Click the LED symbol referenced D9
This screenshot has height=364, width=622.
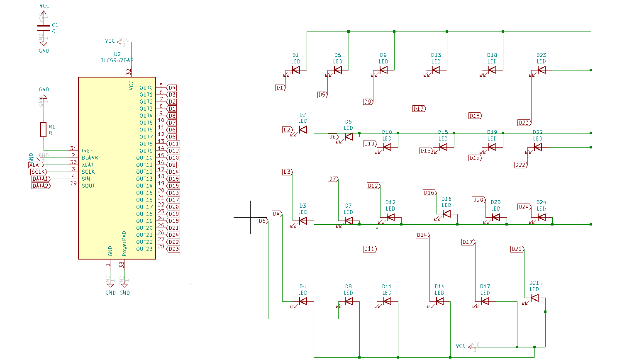click(383, 70)
